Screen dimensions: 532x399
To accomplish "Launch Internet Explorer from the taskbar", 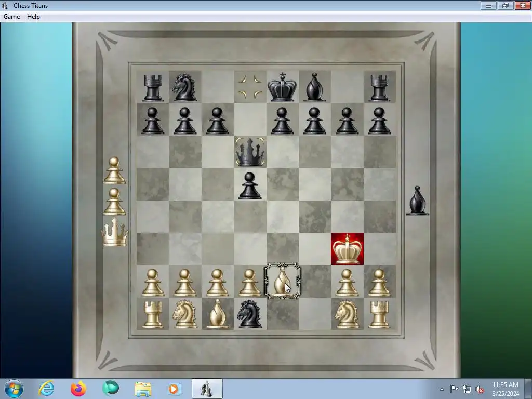I will 46,389.
